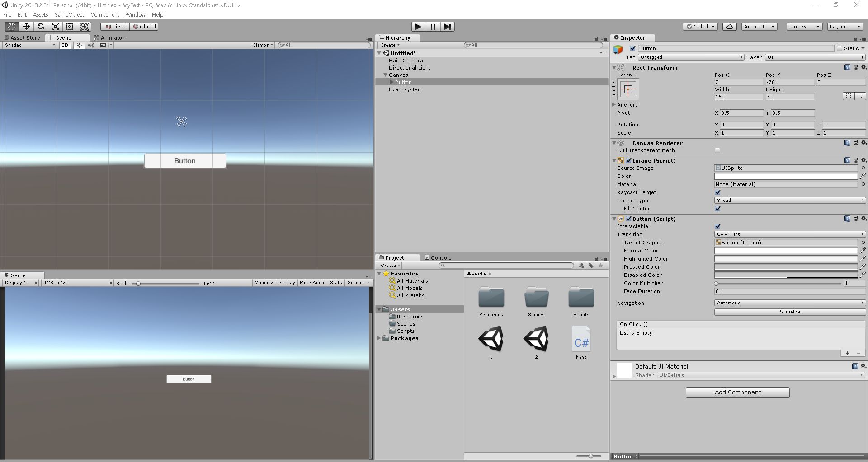Open the Collab menu button
This screenshot has height=462, width=868.
700,27
